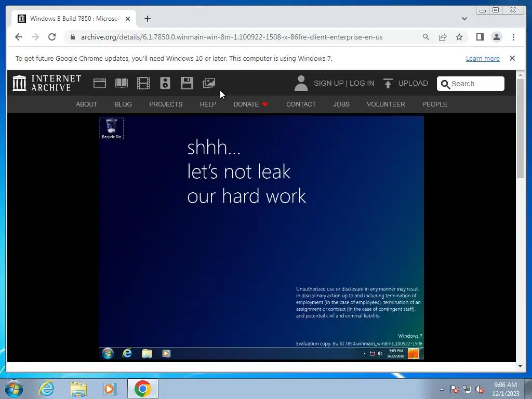Open Chrome zoom magnifier in address bar
This screenshot has width=532, height=399.
426,37
